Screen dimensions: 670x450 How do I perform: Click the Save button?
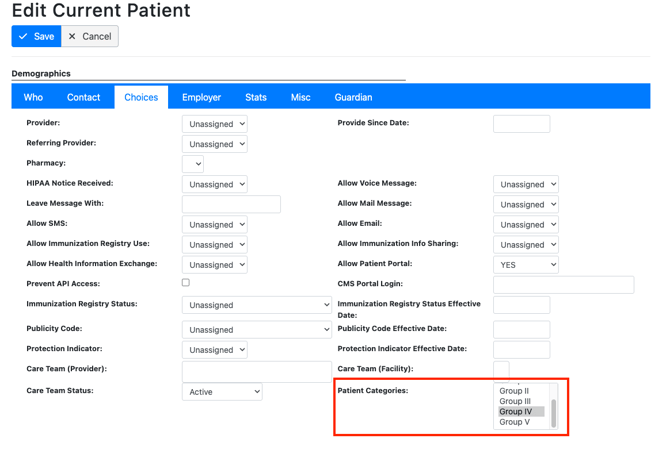click(x=36, y=36)
